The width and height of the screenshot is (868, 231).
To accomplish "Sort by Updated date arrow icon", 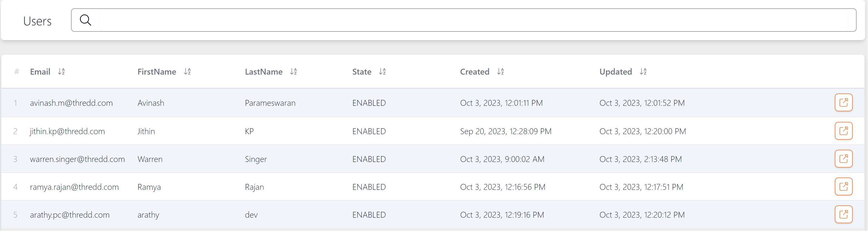I will 643,72.
